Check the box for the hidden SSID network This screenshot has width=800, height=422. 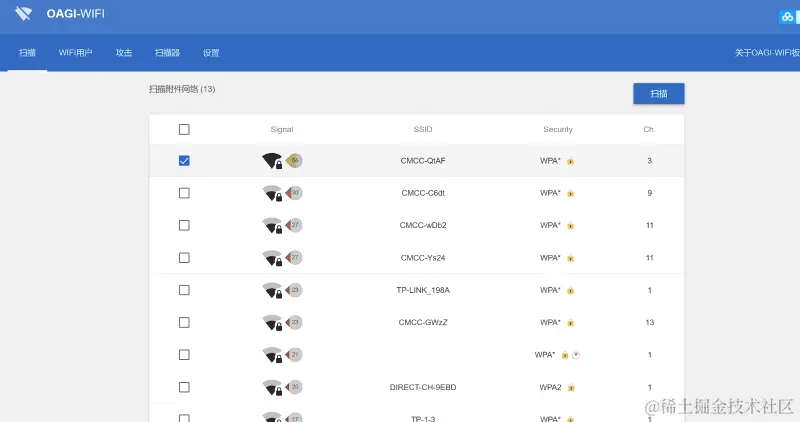(x=184, y=355)
